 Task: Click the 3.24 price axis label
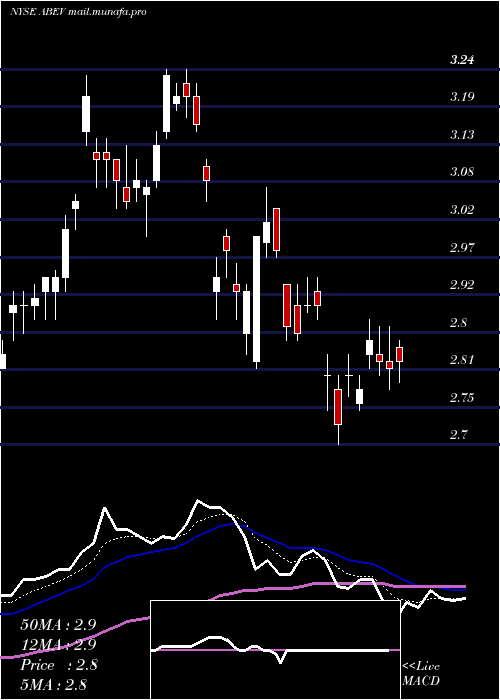tap(462, 60)
